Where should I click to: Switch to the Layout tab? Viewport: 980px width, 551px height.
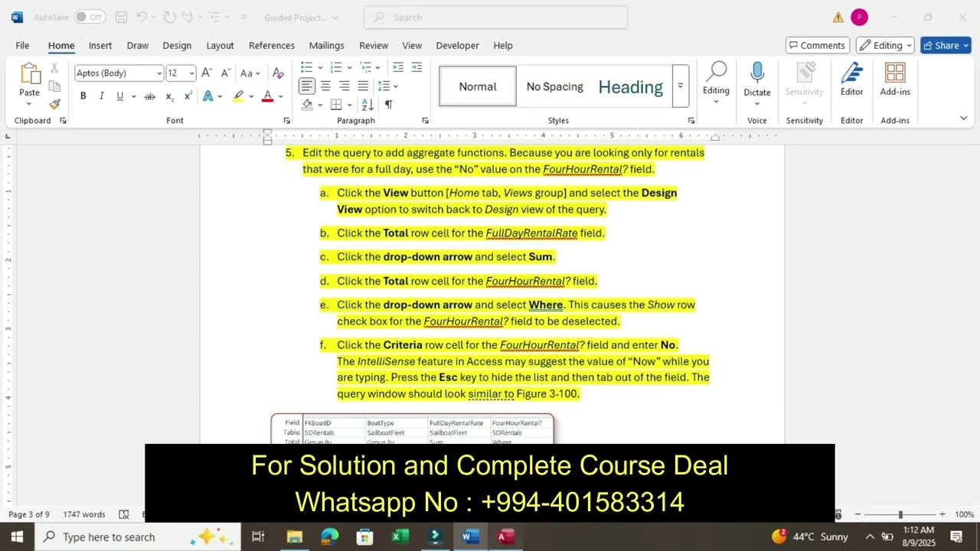tap(220, 45)
